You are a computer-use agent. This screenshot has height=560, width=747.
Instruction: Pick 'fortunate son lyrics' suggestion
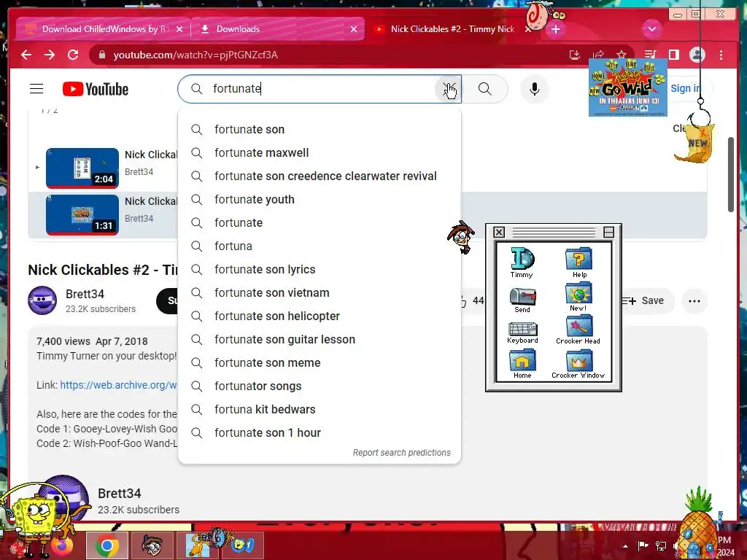(320, 270)
